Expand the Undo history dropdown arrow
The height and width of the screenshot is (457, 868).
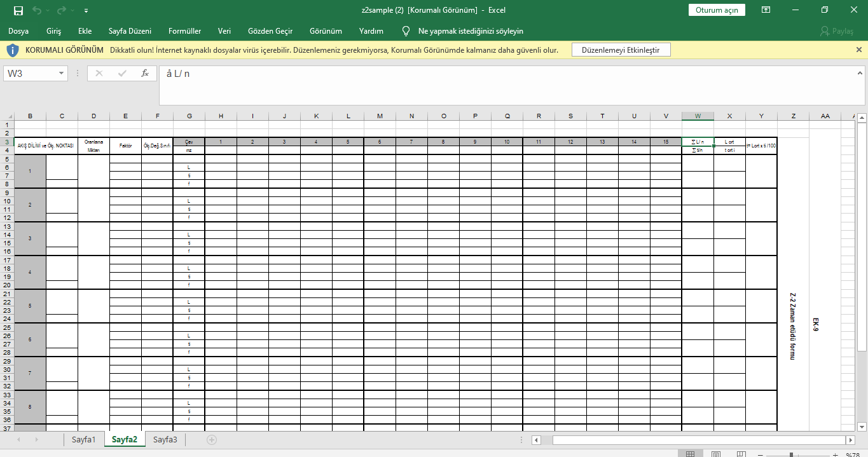click(48, 10)
